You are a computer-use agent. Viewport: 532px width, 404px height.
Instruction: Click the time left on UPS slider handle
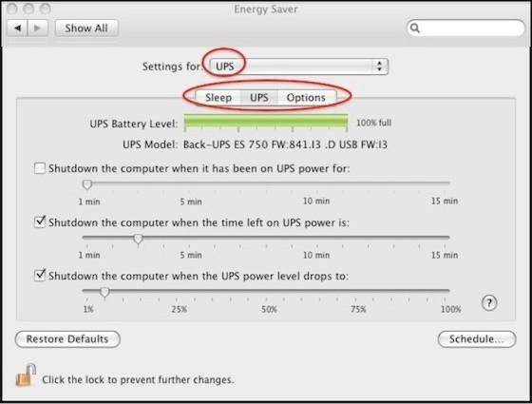[x=138, y=240]
